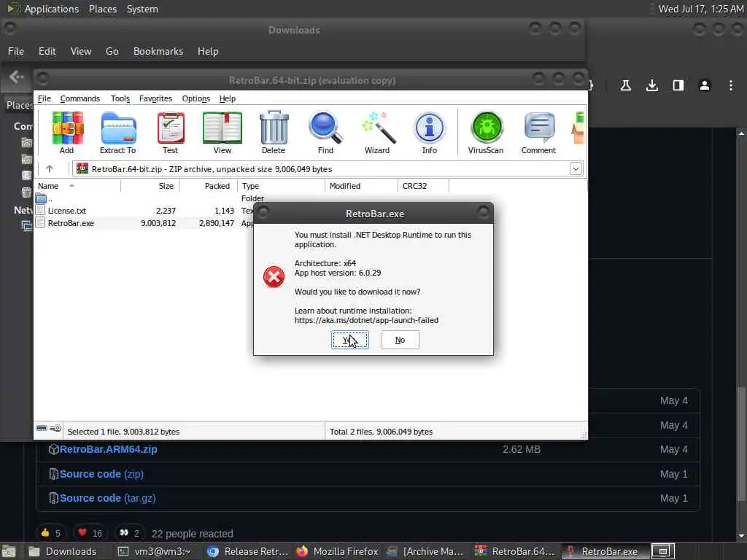Image resolution: width=747 pixels, height=560 pixels.
Task: Click the Extract To folder icon
Action: tap(117, 133)
